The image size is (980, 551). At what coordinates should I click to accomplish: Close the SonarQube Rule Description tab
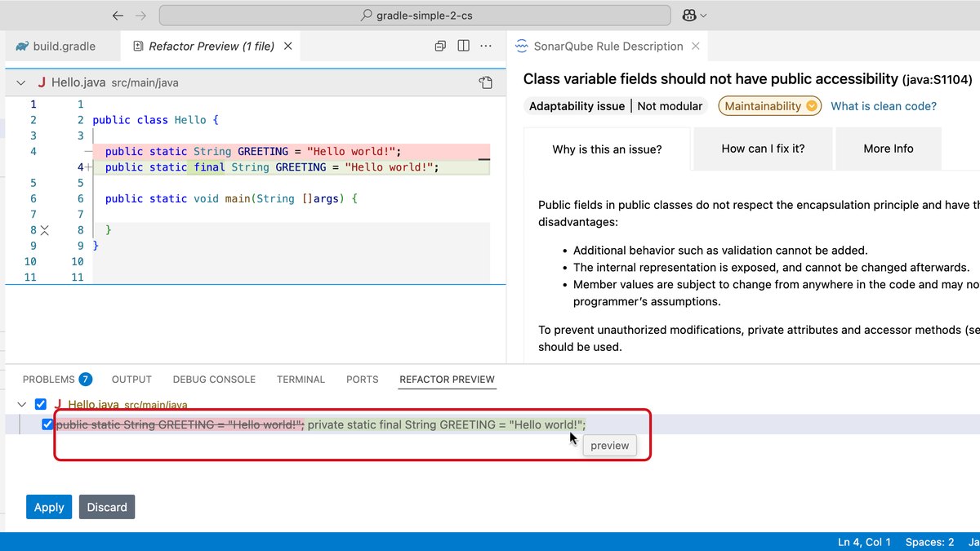coord(694,47)
